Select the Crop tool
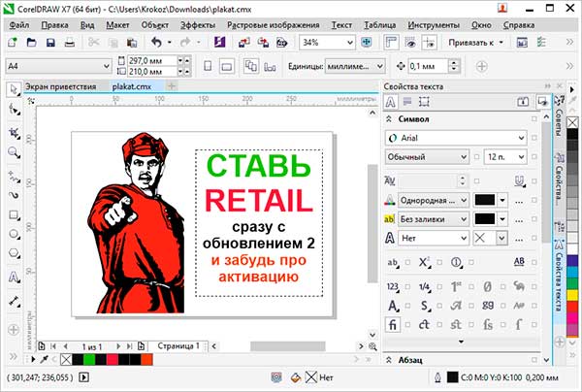The height and width of the screenshot is (392, 582). click(x=15, y=133)
